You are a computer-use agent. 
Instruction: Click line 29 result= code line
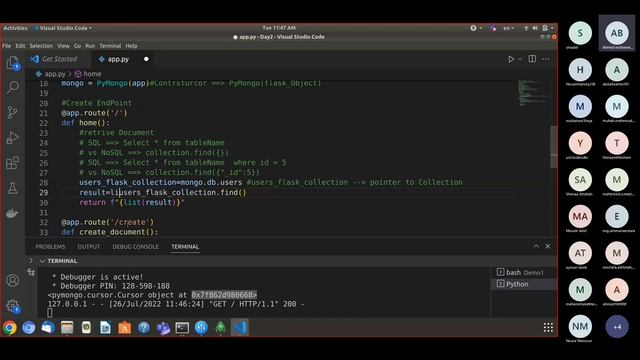[163, 192]
